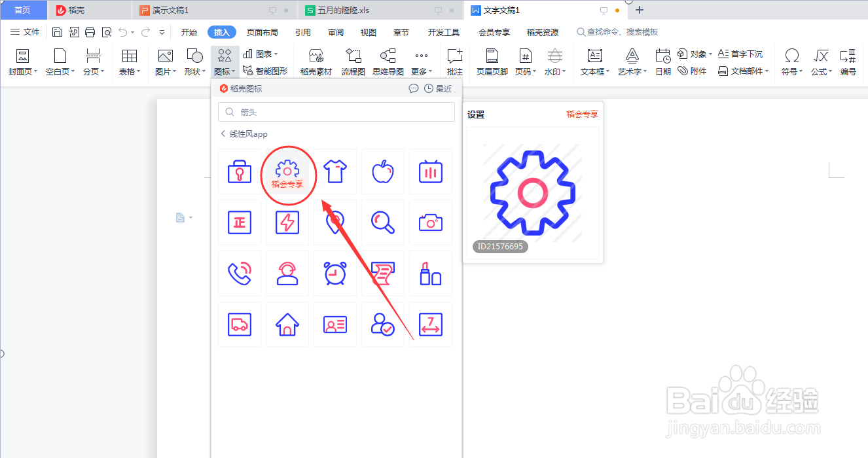
Task: Insert a picture with 图片 icon
Action: 165,63
